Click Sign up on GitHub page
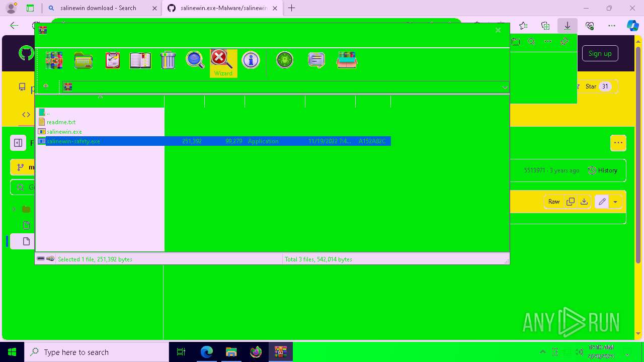The width and height of the screenshot is (644, 362). 600,53
